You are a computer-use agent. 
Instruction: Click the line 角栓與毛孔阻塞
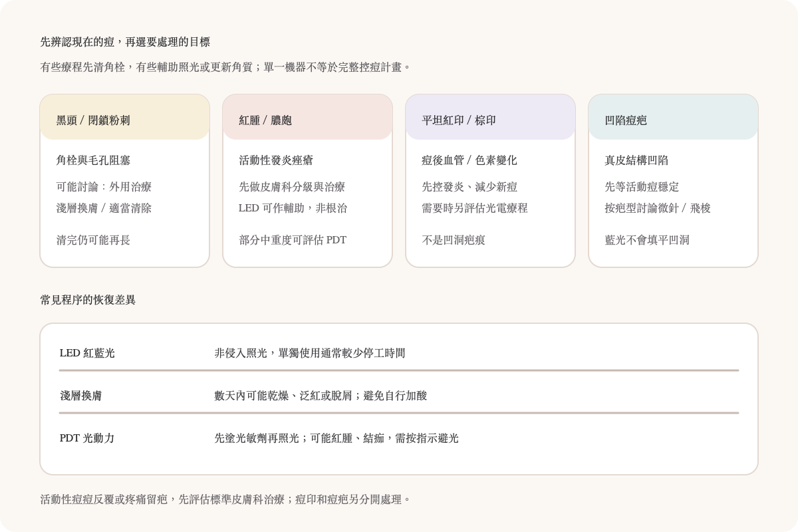94,160
